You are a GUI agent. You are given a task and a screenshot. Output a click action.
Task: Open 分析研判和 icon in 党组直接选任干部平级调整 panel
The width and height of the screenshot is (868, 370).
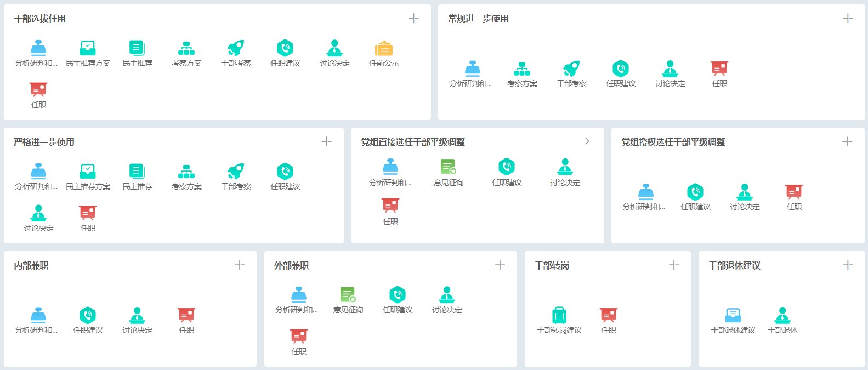coord(390,167)
